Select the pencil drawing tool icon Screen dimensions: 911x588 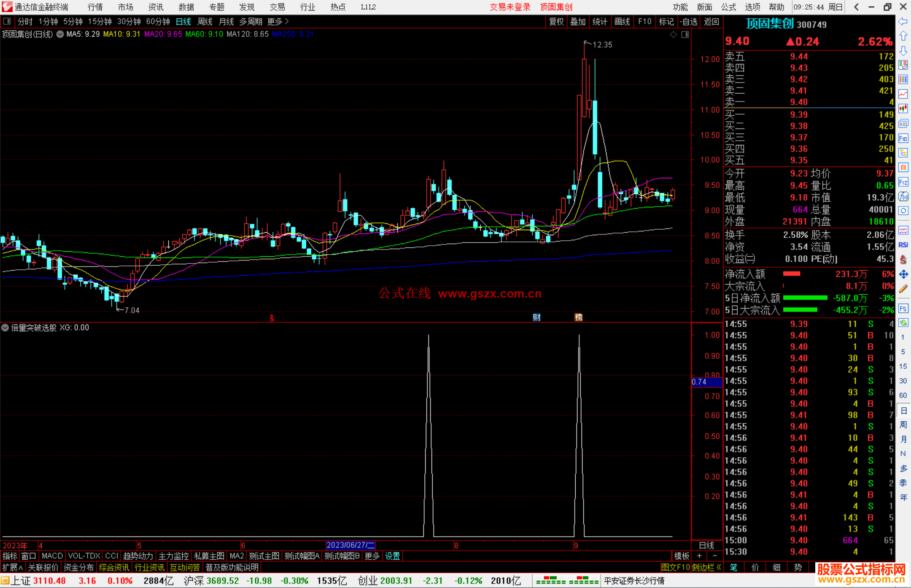903,289
